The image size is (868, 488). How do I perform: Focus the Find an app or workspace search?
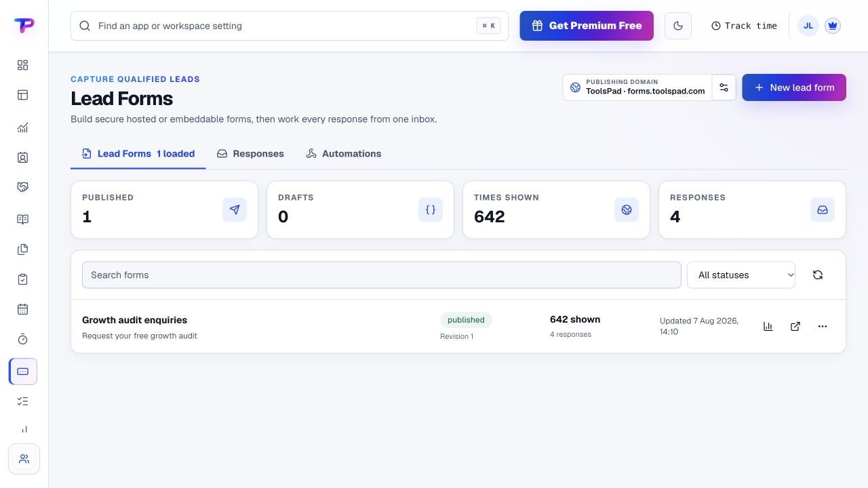(290, 26)
